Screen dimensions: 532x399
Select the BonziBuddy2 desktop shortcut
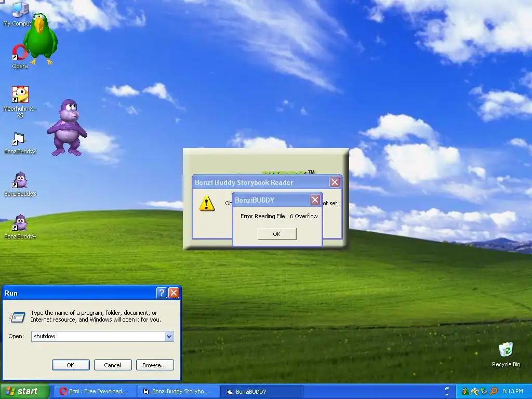click(x=20, y=143)
